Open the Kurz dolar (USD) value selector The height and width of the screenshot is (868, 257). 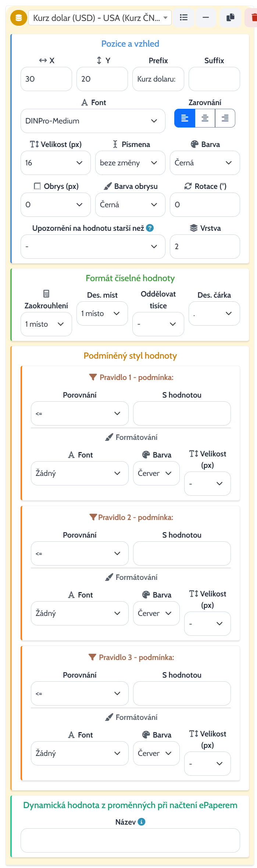coord(100,18)
